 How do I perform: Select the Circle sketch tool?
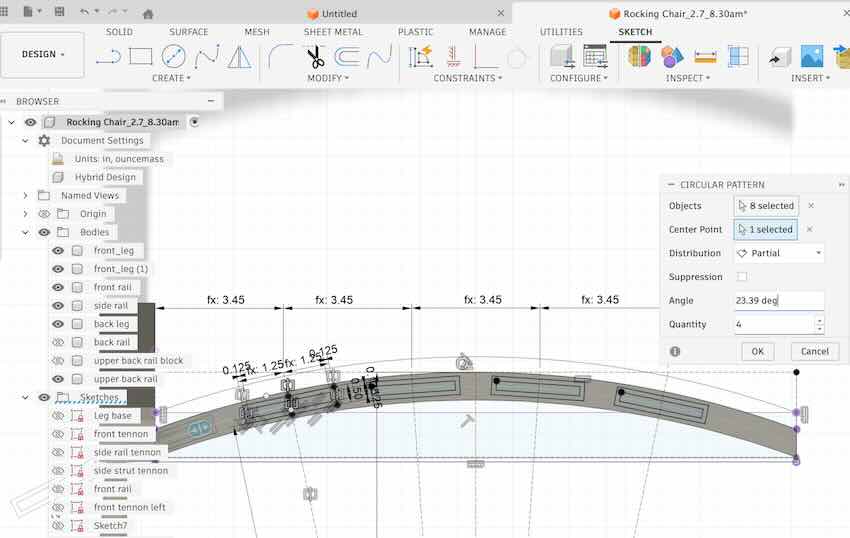(x=173, y=56)
